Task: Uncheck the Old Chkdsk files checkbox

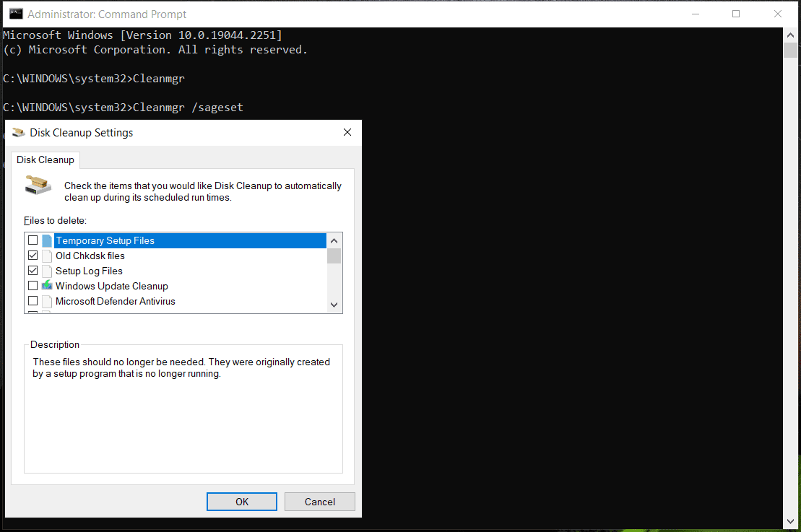Action: (x=33, y=256)
